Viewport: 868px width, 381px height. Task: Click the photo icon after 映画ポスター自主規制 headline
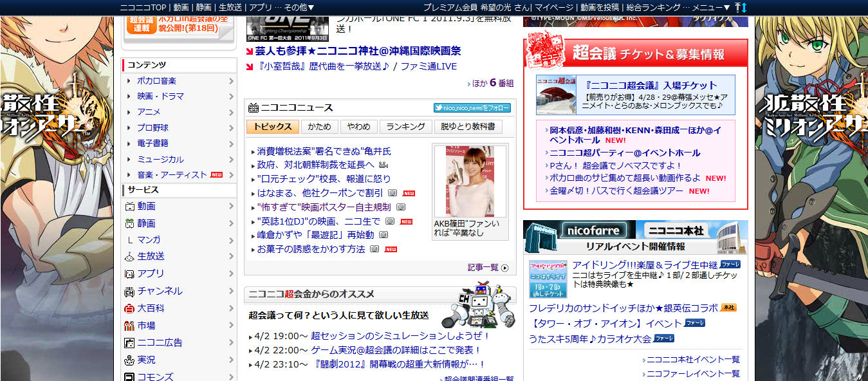point(401,207)
